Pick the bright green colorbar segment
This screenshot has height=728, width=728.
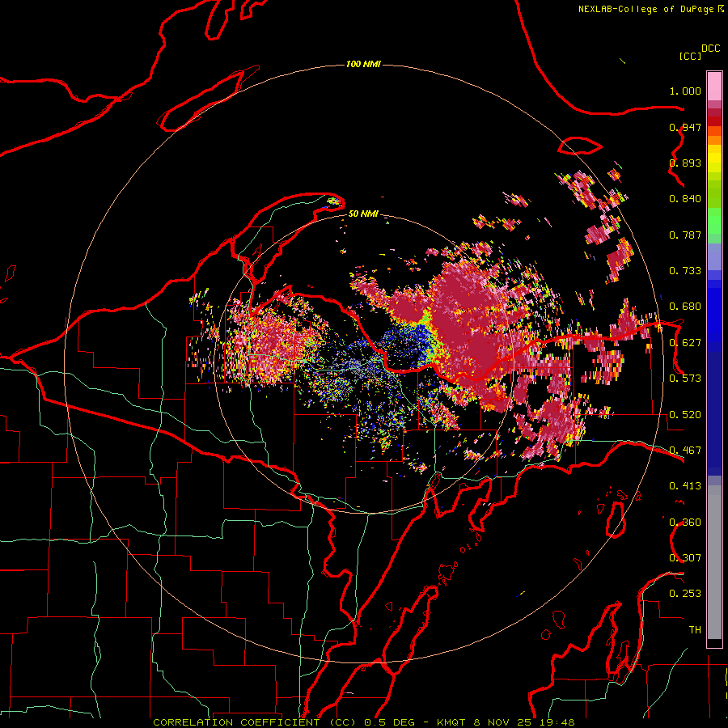pyautogui.click(x=714, y=221)
